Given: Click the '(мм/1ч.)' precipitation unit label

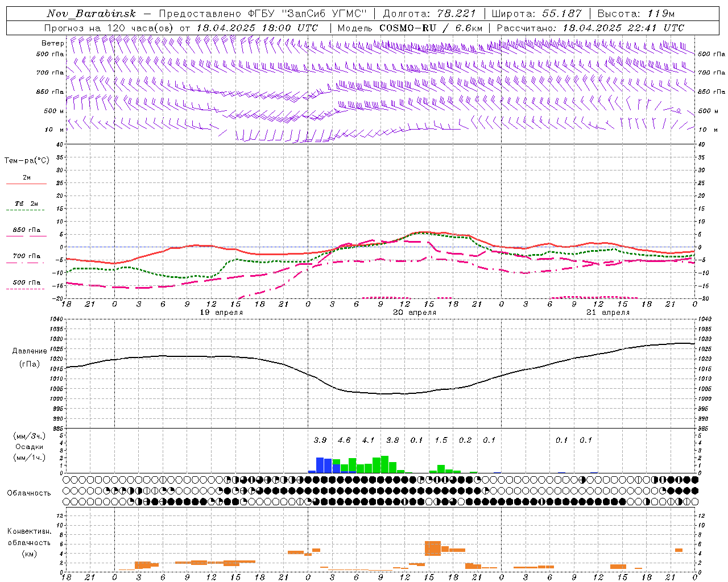Looking at the screenshot, I should pos(29,458).
